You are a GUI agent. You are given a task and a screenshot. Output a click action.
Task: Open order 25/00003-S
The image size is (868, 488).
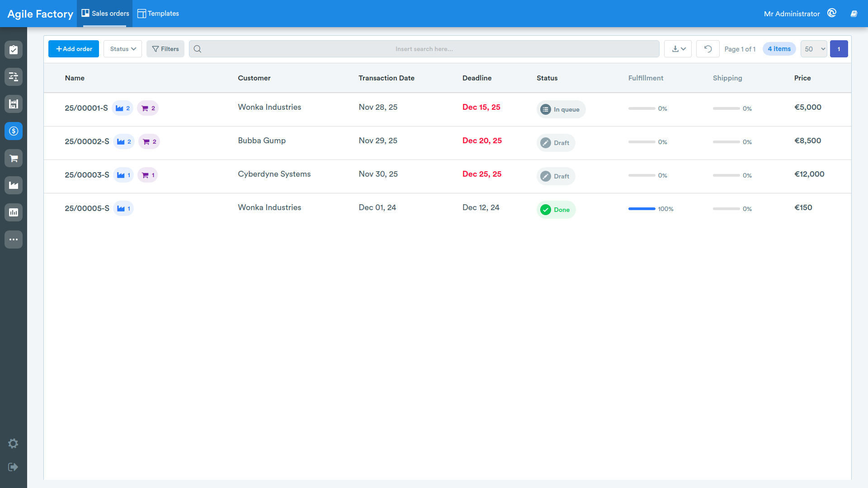(87, 175)
